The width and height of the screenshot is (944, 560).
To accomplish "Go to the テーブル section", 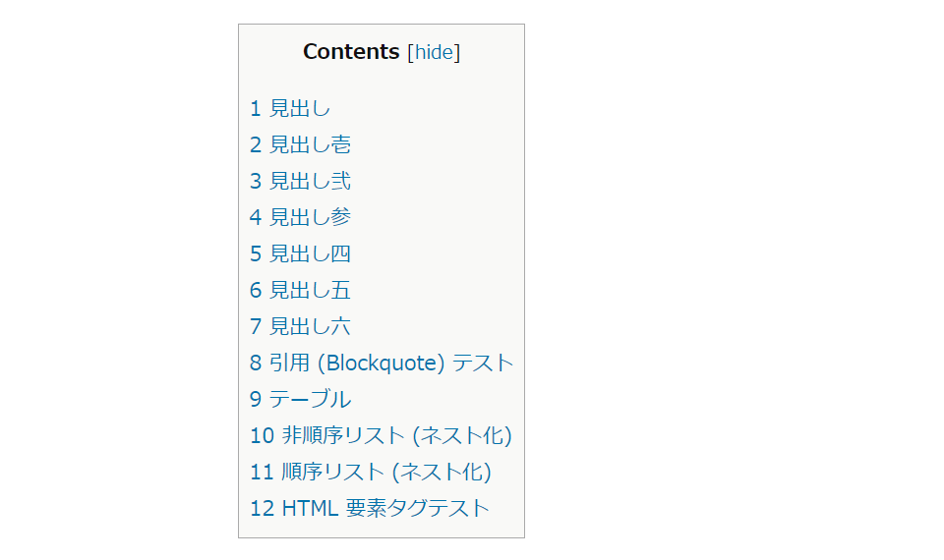I will [x=310, y=400].
